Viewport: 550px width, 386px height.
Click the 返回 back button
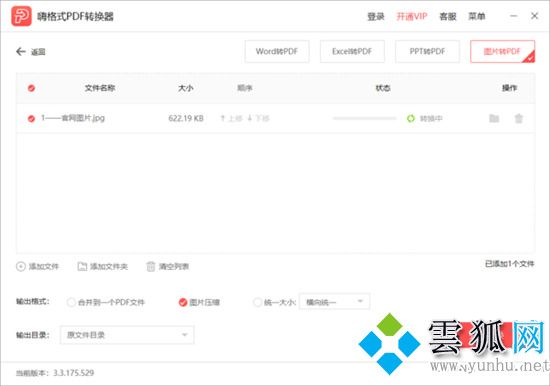click(x=31, y=52)
